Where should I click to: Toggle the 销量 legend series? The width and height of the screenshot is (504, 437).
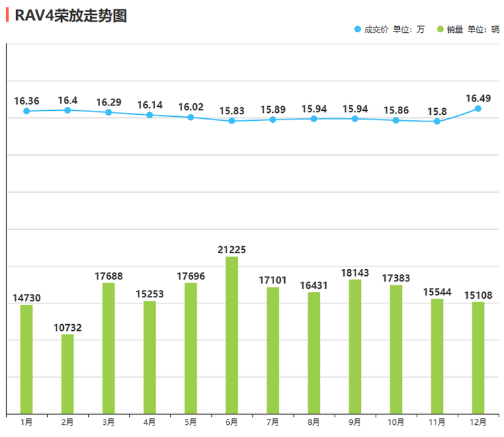(455, 30)
